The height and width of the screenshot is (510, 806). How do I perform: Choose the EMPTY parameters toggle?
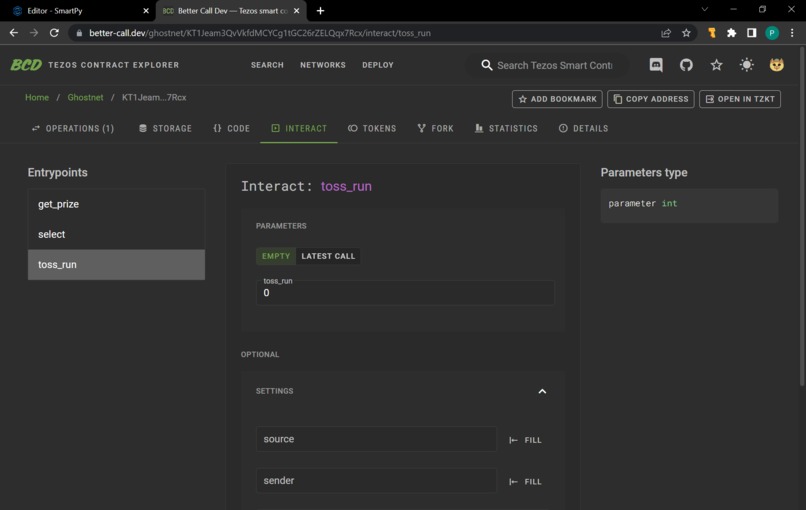(276, 256)
